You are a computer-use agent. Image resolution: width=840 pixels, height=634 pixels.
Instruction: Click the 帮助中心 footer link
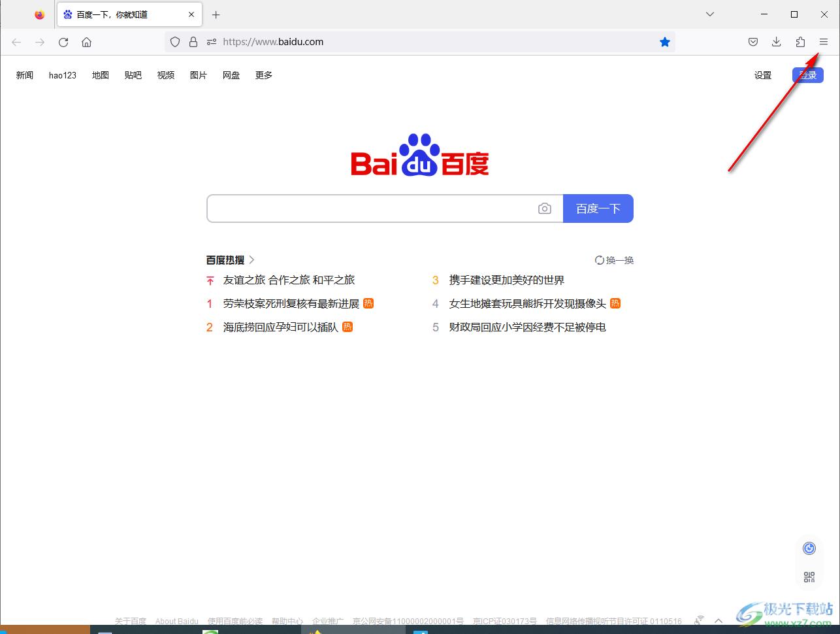[287, 621]
